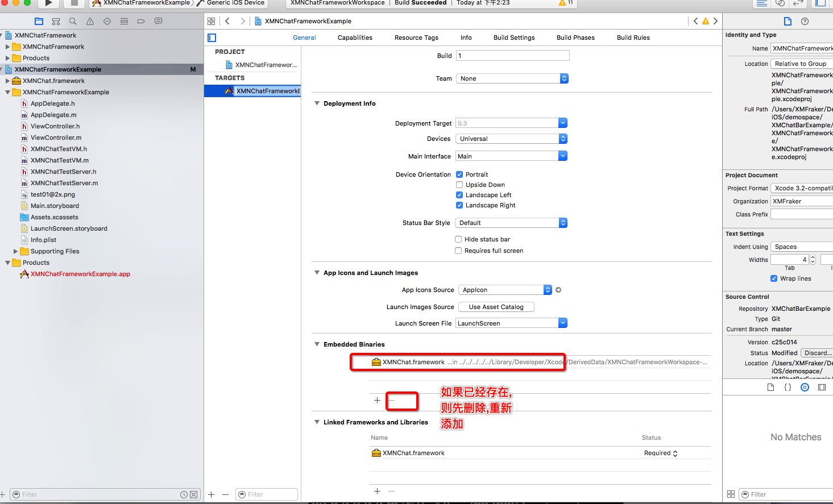Viewport: 833px width, 504px height.
Task: Show the Quick Help inspector
Action: [x=805, y=21]
